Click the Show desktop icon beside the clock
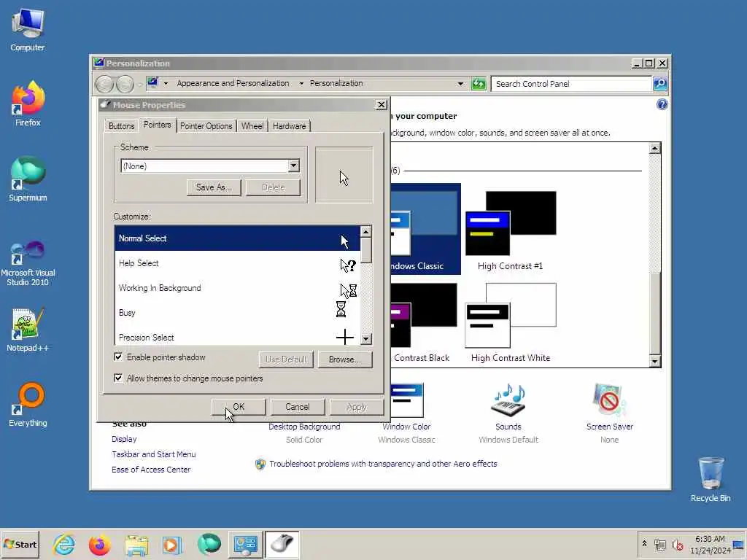 738,544
